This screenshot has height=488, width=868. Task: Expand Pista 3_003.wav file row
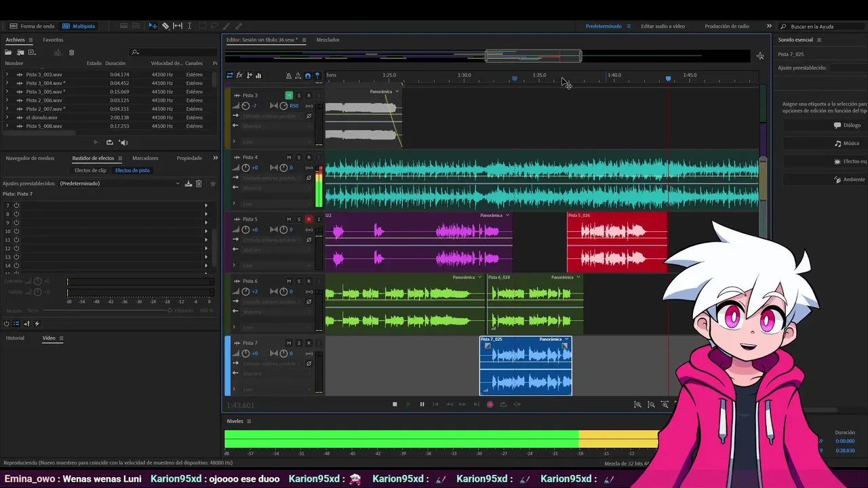pos(7,75)
